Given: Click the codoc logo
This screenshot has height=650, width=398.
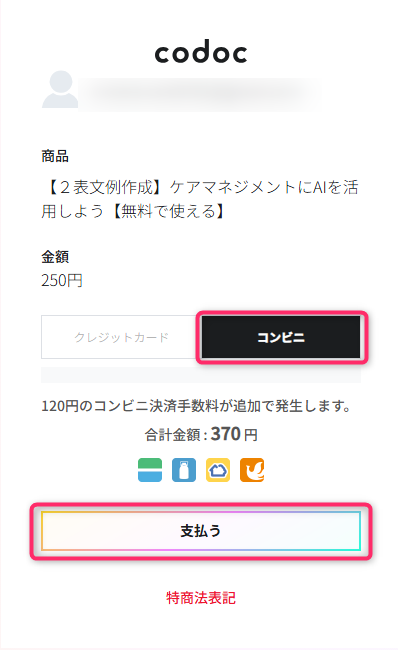Looking at the screenshot, I should tap(201, 52).
